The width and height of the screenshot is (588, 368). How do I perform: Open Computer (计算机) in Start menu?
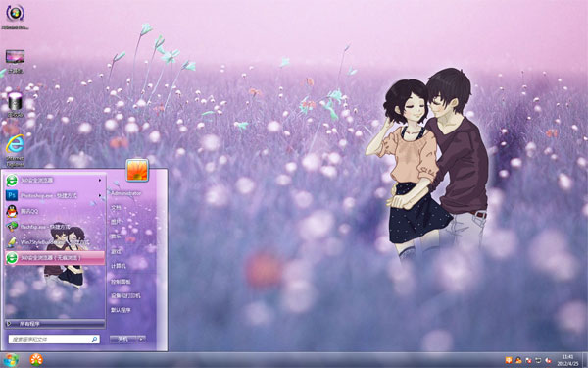(119, 266)
